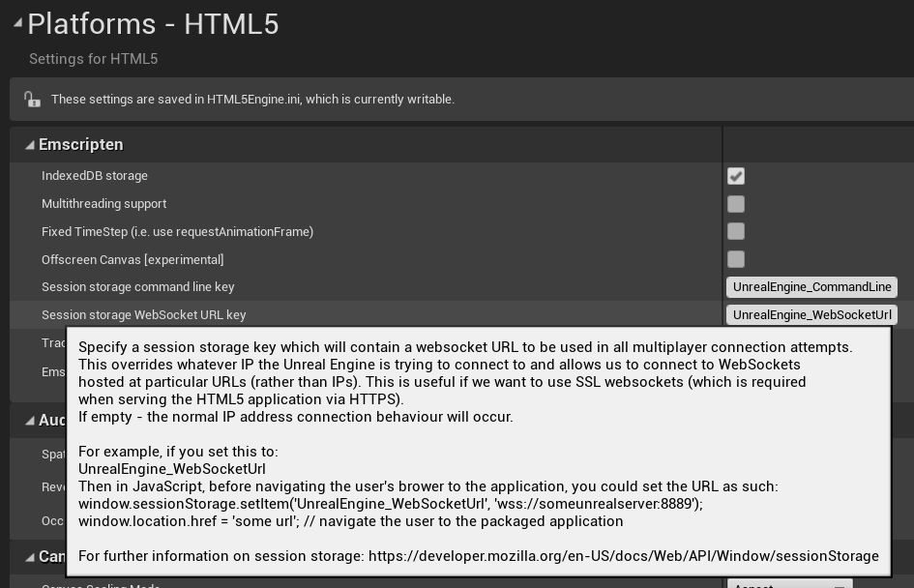Image resolution: width=914 pixels, height=588 pixels.
Task: Click the Settings for HTML5 subtitle
Action: (x=93, y=59)
